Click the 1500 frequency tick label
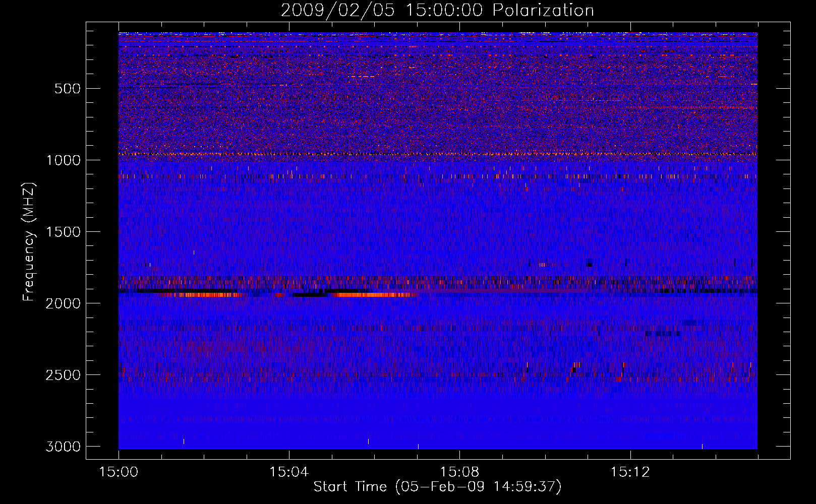Viewport: 816px width, 504px height. pyautogui.click(x=63, y=232)
